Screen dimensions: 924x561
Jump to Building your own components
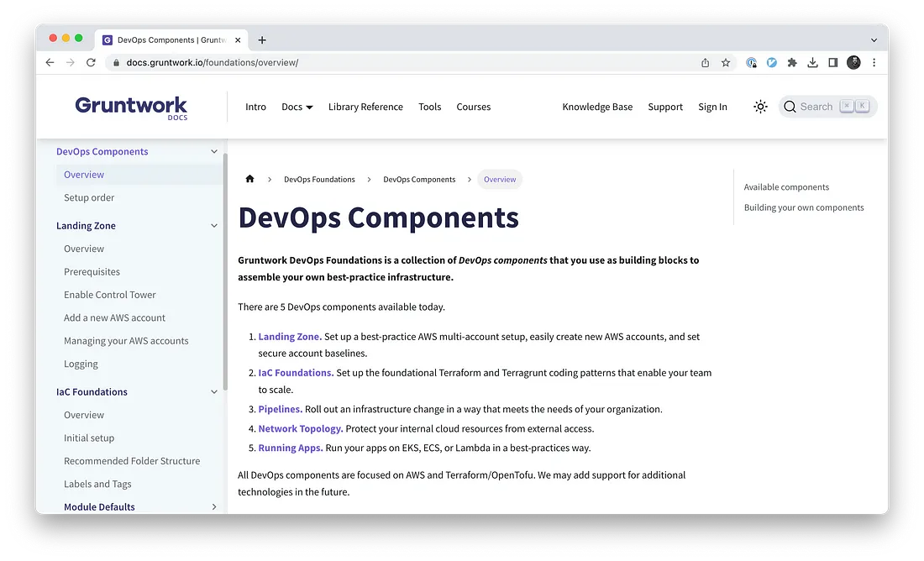coord(804,207)
